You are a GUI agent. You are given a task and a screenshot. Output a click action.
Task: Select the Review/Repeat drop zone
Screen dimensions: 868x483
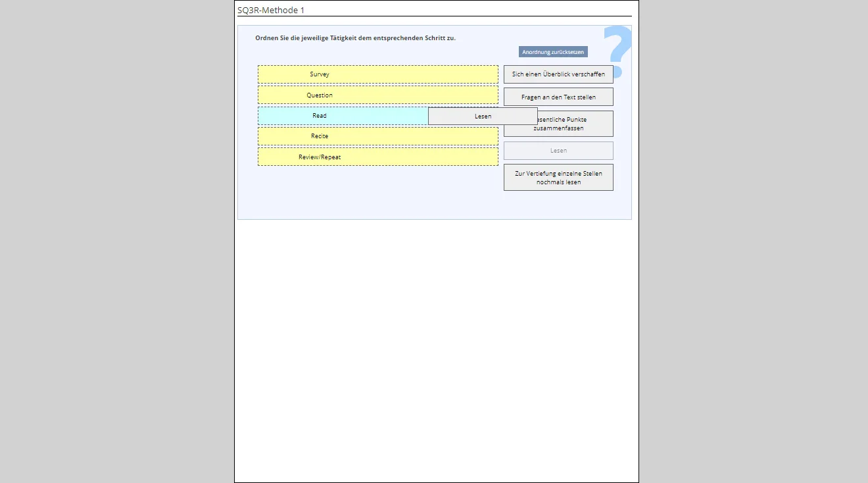[377, 157]
